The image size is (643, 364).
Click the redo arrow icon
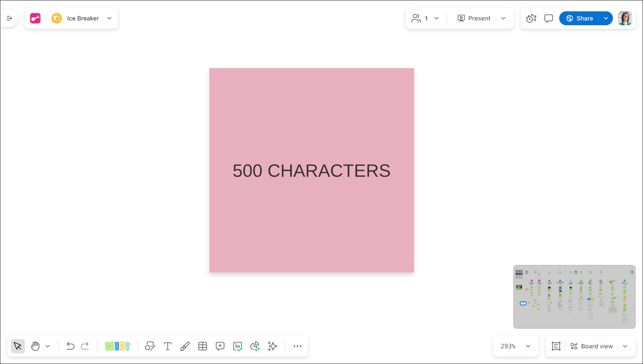(85, 346)
